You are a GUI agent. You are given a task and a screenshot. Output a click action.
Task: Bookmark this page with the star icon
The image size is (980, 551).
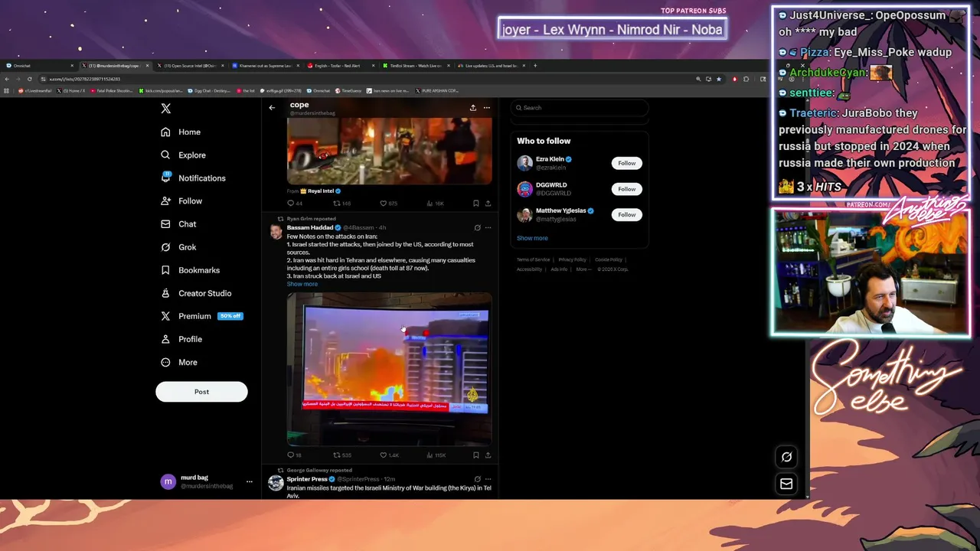[718, 79]
